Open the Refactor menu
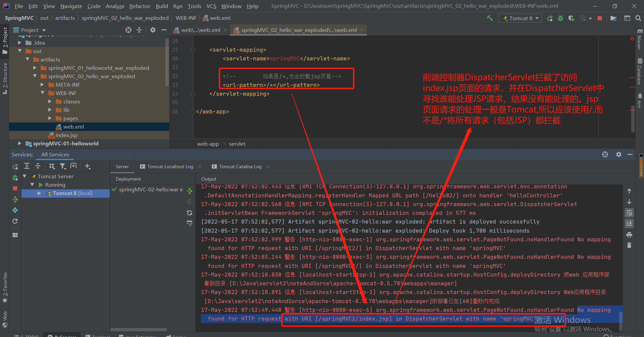Viewport: 644px width, 337px height. click(140, 6)
